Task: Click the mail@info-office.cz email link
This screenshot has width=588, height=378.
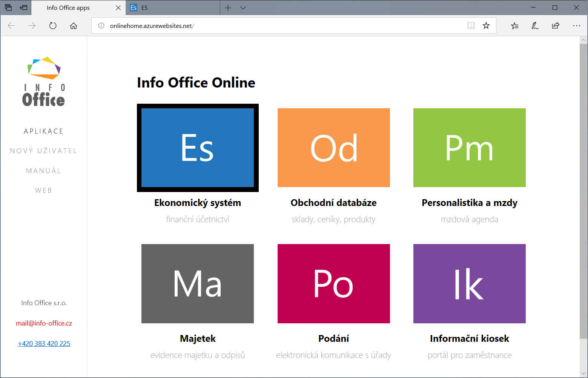Action: [x=44, y=323]
